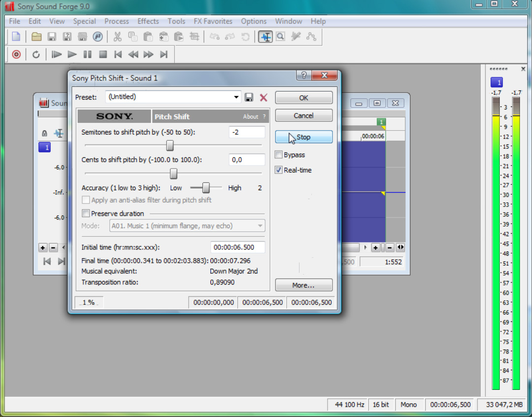Image resolution: width=532 pixels, height=417 pixels.
Task: Tick the Preserve duration checkbox
Action: pos(86,214)
